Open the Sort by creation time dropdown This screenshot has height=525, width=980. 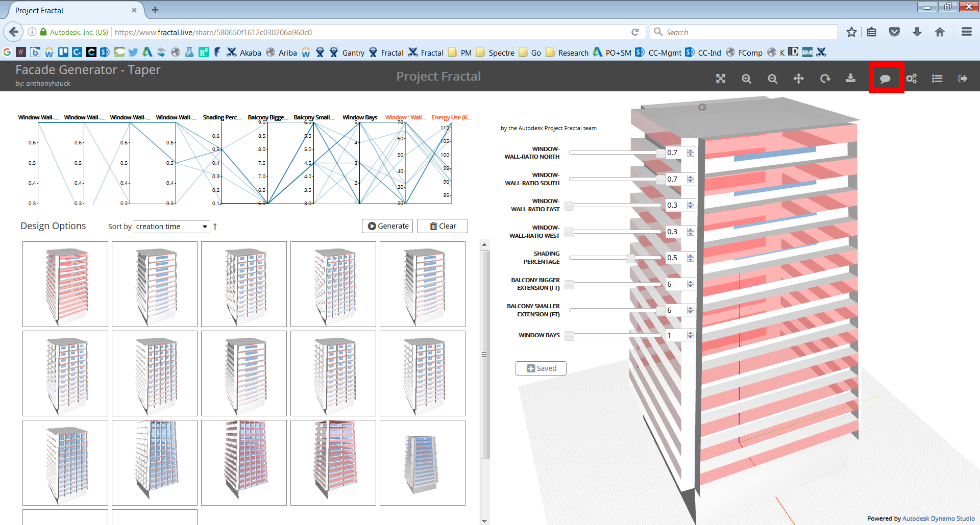(172, 227)
